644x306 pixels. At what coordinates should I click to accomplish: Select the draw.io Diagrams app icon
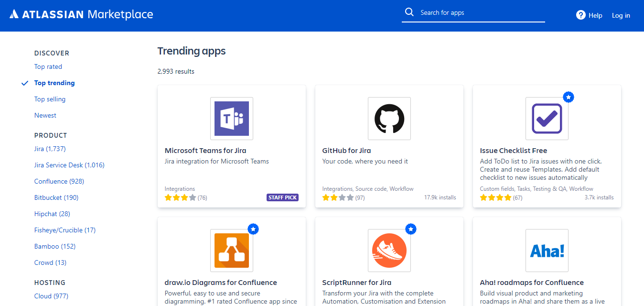(x=232, y=251)
